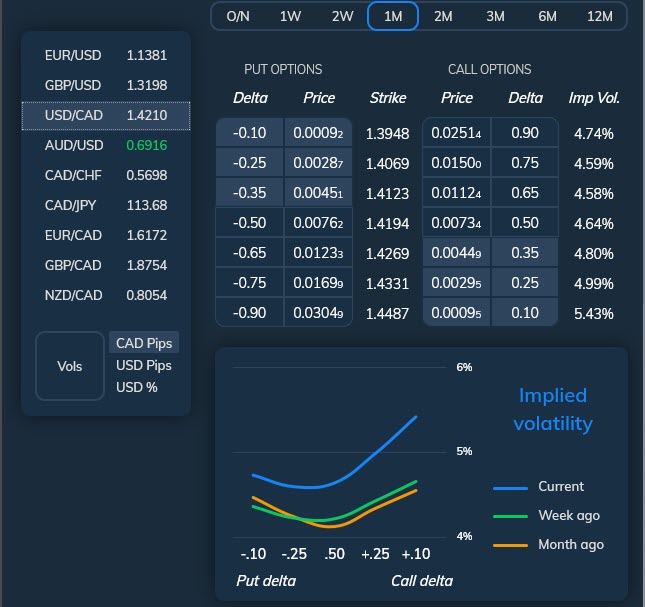The height and width of the screenshot is (607, 645).
Task: Click put delta -0.75 cell
Action: (250, 283)
